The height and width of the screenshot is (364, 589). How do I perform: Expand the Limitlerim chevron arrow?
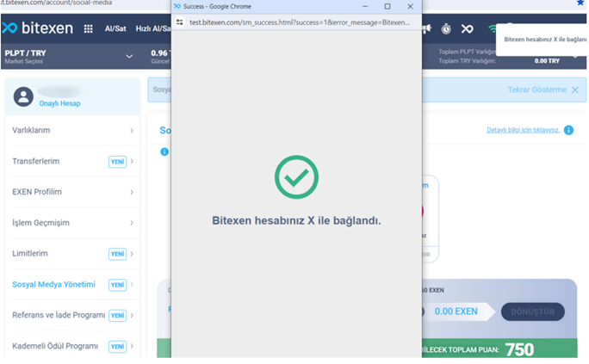tap(132, 254)
